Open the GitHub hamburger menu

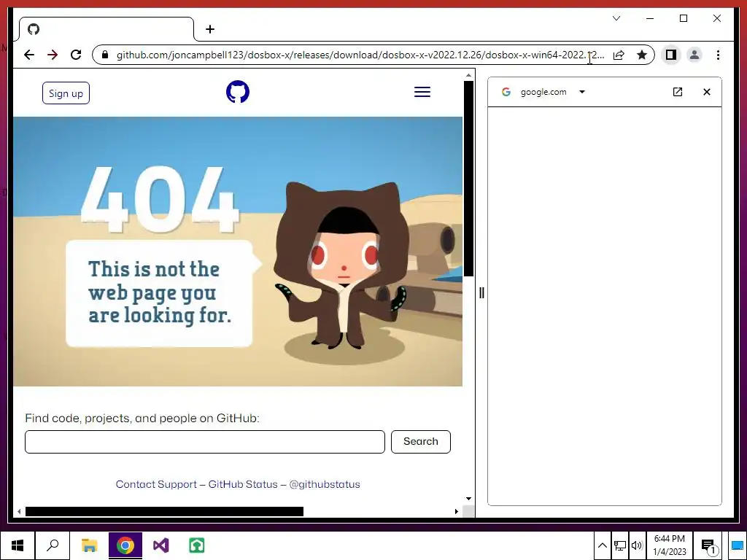[422, 92]
